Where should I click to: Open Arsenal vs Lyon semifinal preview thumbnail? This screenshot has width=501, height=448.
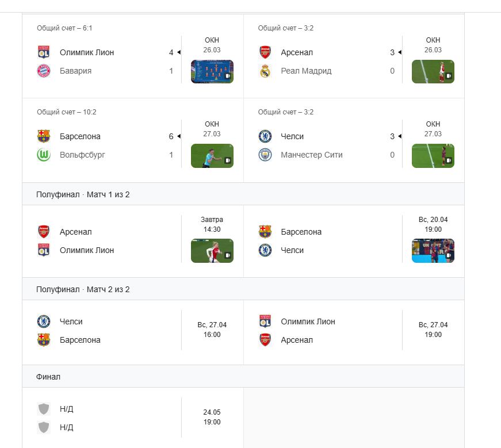click(212, 251)
